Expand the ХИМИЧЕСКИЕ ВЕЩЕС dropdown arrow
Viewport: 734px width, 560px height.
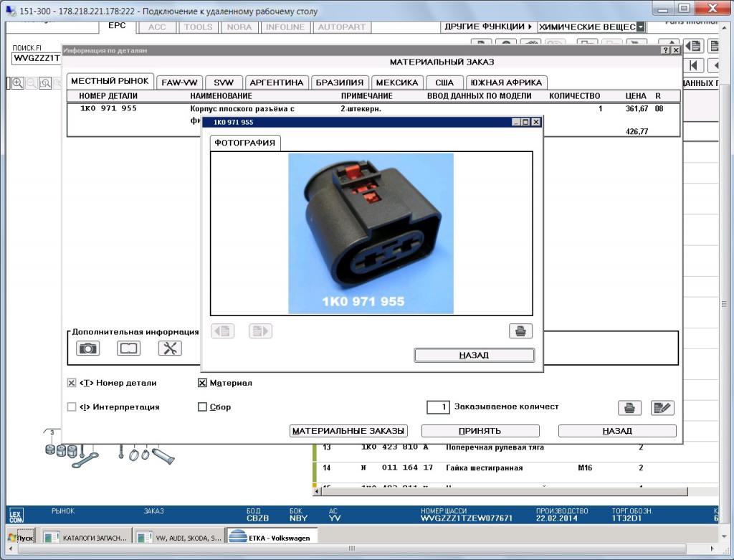[x=640, y=27]
